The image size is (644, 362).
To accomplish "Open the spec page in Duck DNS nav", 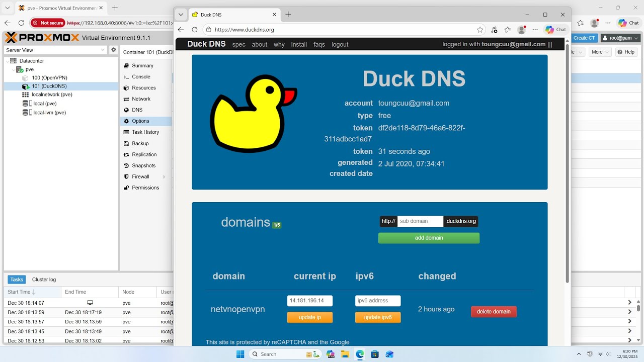I will [239, 44].
